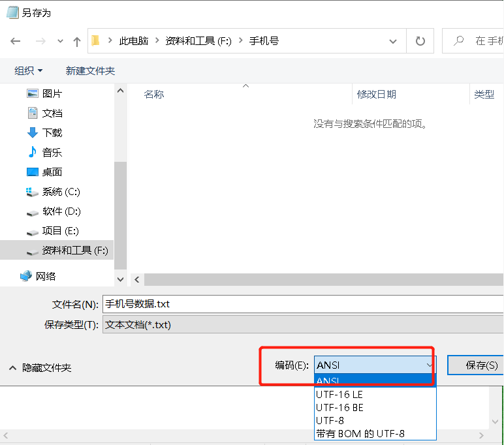The image size is (504, 445).
Task: Open 网络 in the navigation pane
Action: pyautogui.click(x=45, y=276)
